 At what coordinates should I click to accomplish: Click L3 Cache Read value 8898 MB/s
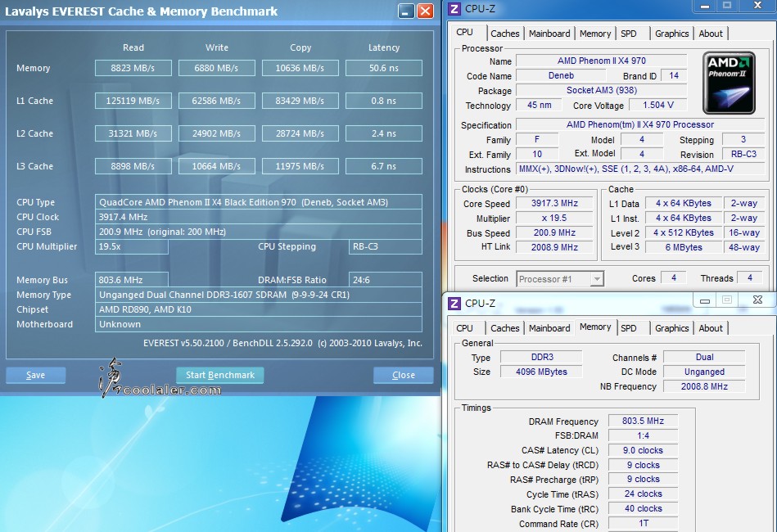pyautogui.click(x=133, y=166)
